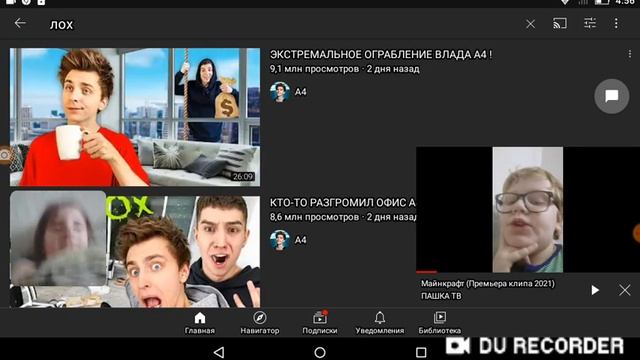Viewport: 640px width, 360px height.
Task: Tap the Android home circle button
Action: (320, 352)
